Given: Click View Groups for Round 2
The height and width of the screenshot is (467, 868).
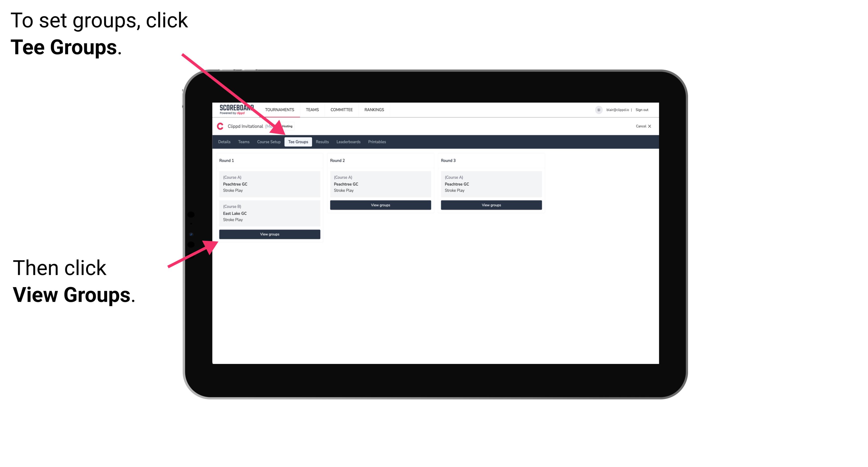Looking at the screenshot, I should click(x=380, y=205).
